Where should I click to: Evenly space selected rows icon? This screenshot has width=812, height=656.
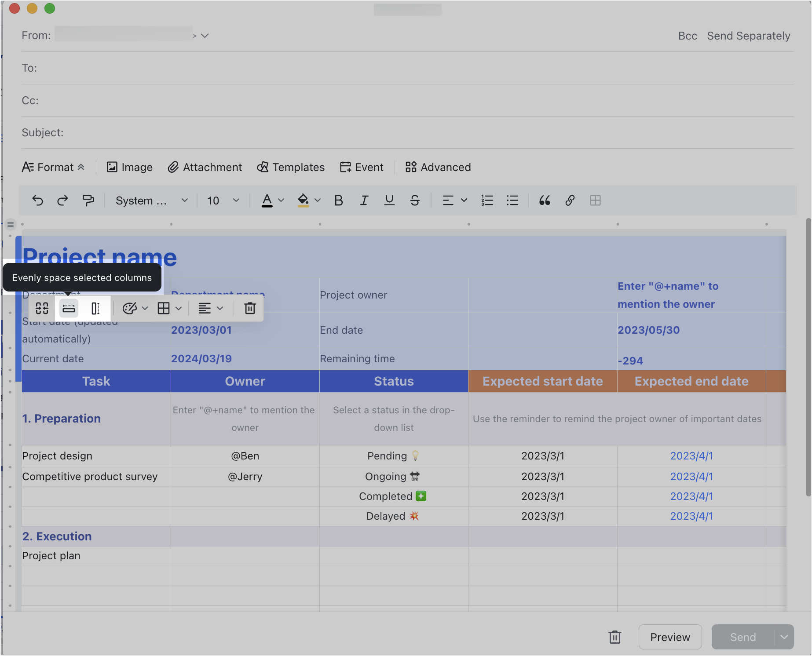[95, 308]
